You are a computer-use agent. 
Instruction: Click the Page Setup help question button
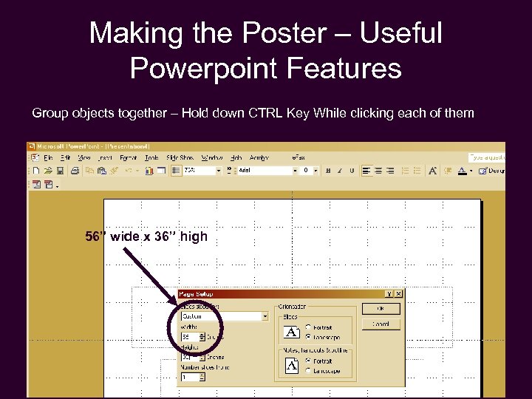pos(389,294)
